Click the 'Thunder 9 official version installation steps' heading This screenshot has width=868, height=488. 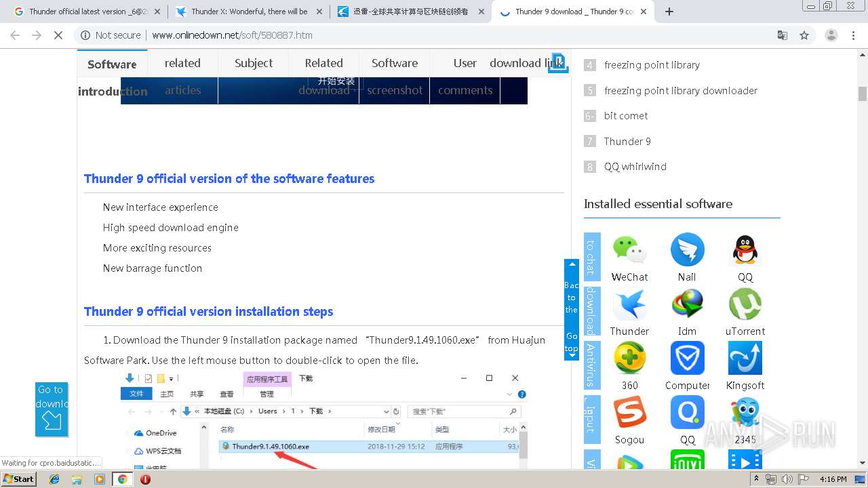[x=208, y=312]
